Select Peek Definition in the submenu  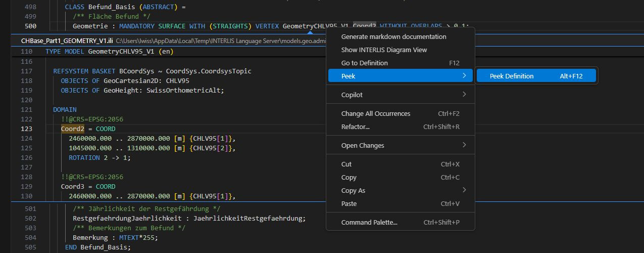tap(512, 76)
